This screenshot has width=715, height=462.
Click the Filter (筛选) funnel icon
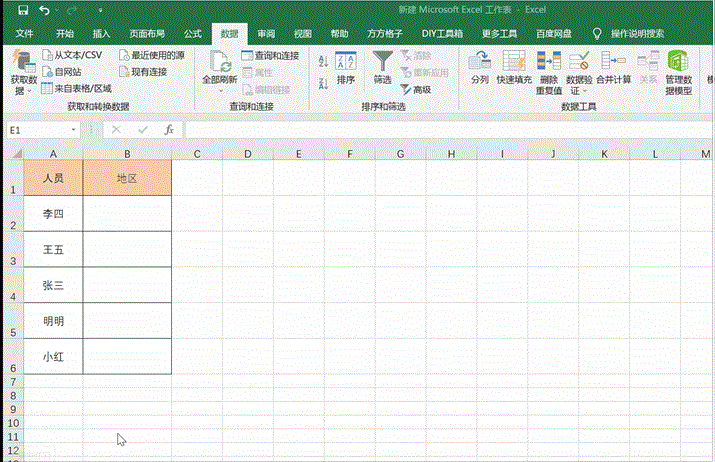coord(382,62)
